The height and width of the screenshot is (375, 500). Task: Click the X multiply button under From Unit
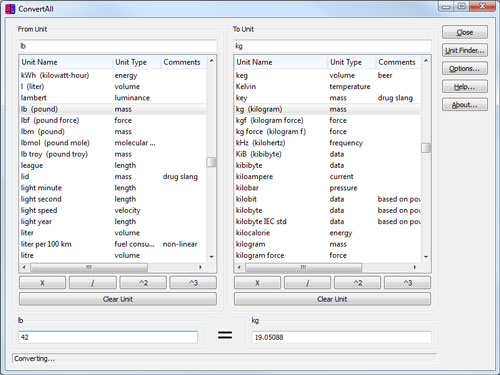(42, 283)
